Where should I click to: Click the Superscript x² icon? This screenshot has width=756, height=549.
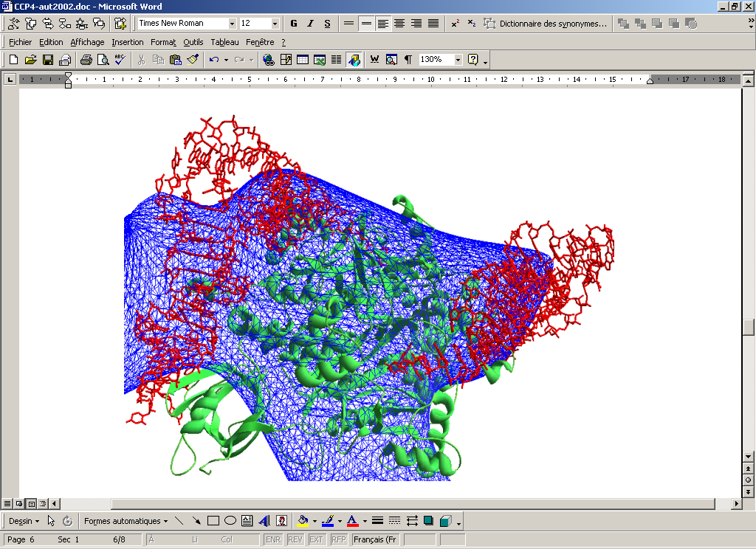[455, 24]
